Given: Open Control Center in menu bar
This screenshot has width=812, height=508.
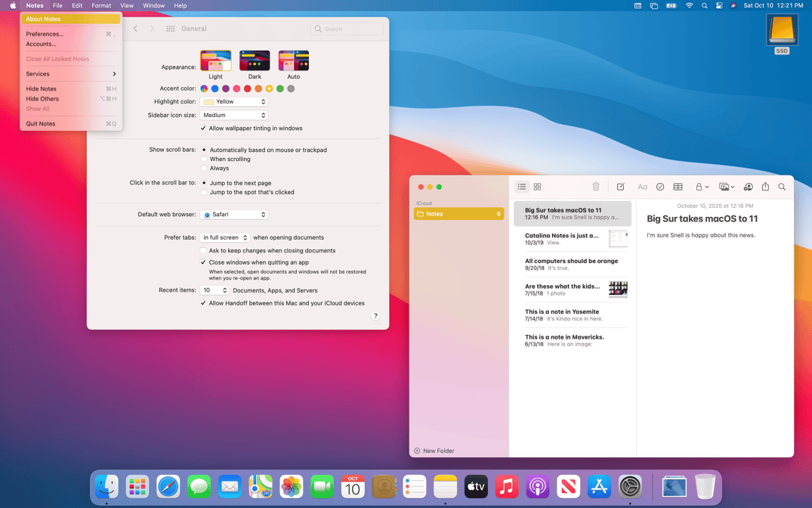Looking at the screenshot, I should pyautogui.click(x=719, y=6).
